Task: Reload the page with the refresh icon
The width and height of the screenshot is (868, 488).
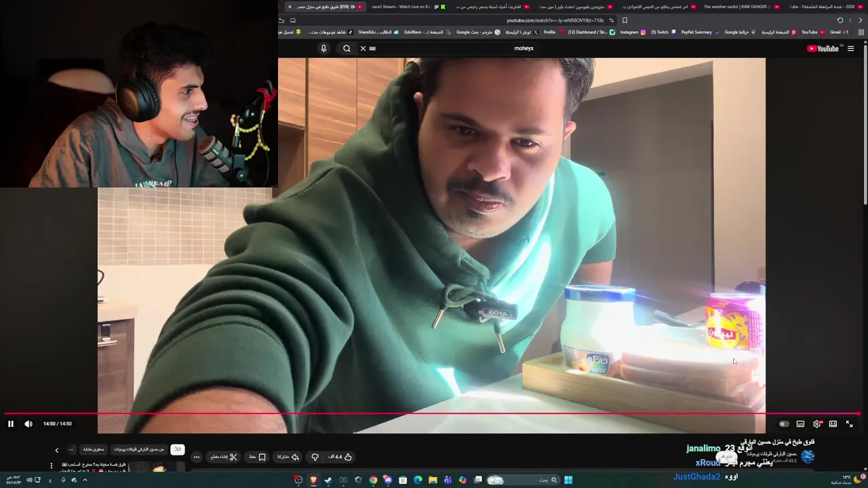Action: [x=840, y=20]
